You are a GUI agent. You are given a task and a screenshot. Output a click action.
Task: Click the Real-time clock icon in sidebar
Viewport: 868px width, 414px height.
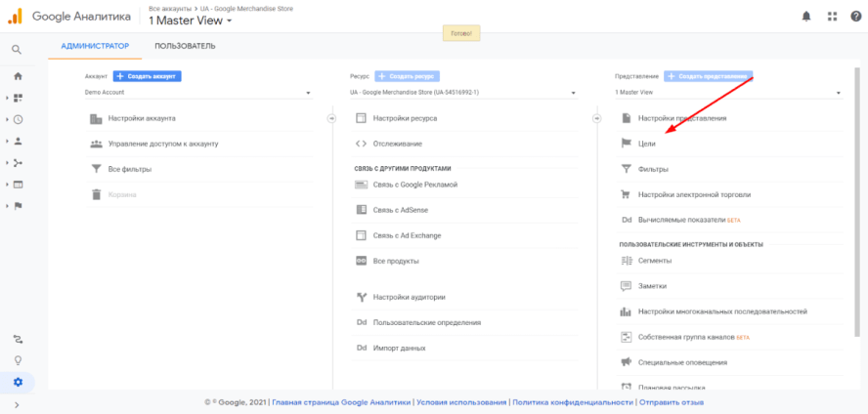click(x=18, y=119)
